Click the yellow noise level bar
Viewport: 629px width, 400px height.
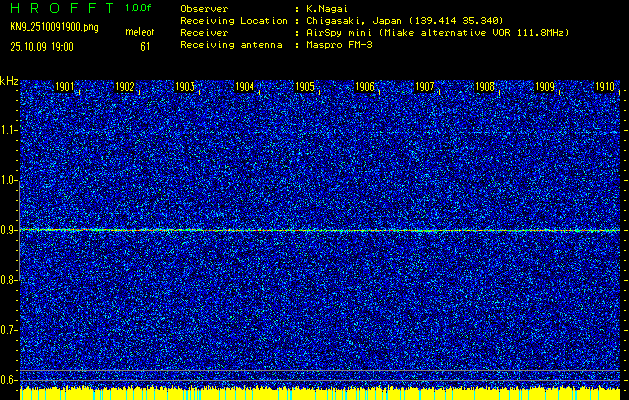(x=320, y=393)
